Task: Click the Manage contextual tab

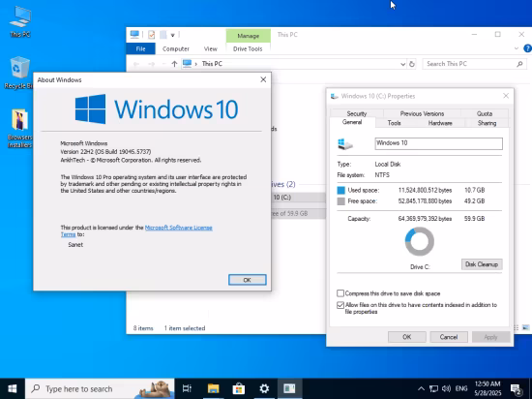Action: (249, 36)
